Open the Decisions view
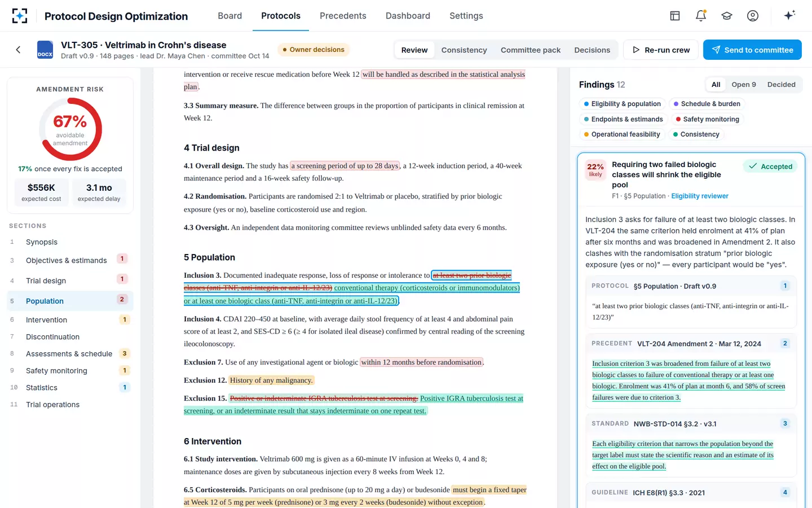Screen dimensions: 812x508 pos(592,50)
